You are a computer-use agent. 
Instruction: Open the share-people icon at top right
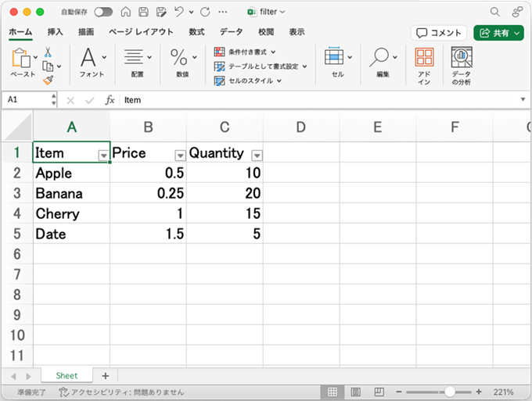(517, 12)
